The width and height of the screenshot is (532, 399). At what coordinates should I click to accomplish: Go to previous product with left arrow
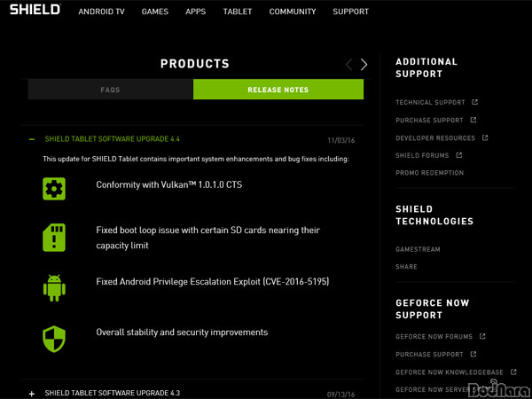[348, 65]
